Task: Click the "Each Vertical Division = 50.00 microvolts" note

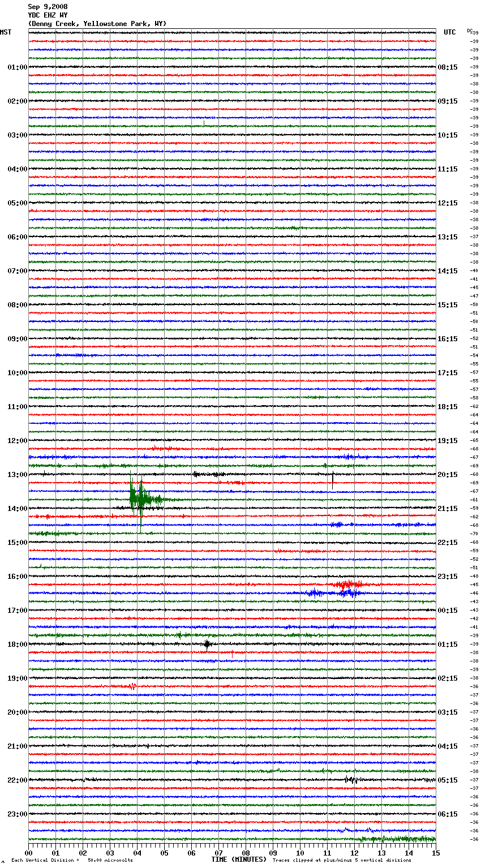Action: 72,860
